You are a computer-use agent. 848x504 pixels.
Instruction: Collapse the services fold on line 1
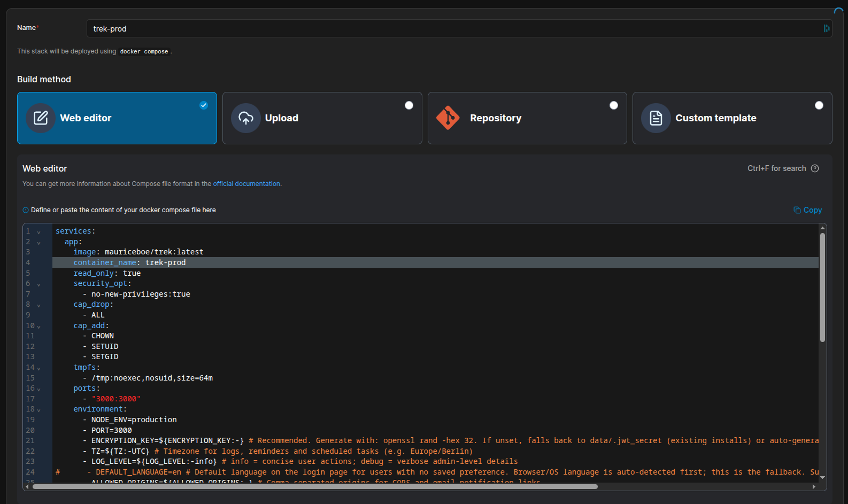tap(38, 232)
